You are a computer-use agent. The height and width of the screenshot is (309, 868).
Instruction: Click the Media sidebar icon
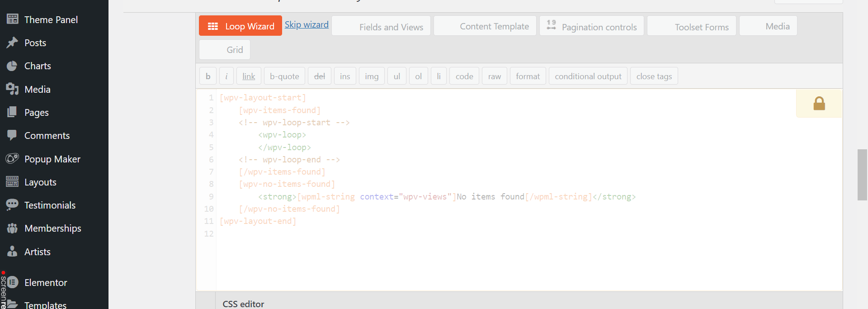point(12,89)
